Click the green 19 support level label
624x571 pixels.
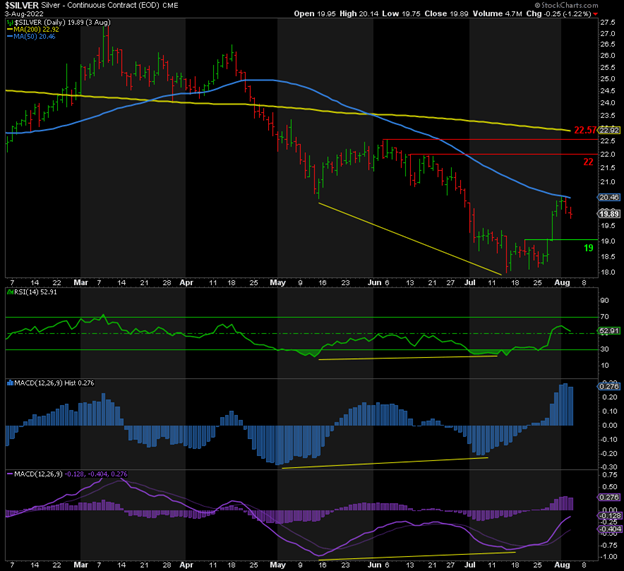point(590,247)
